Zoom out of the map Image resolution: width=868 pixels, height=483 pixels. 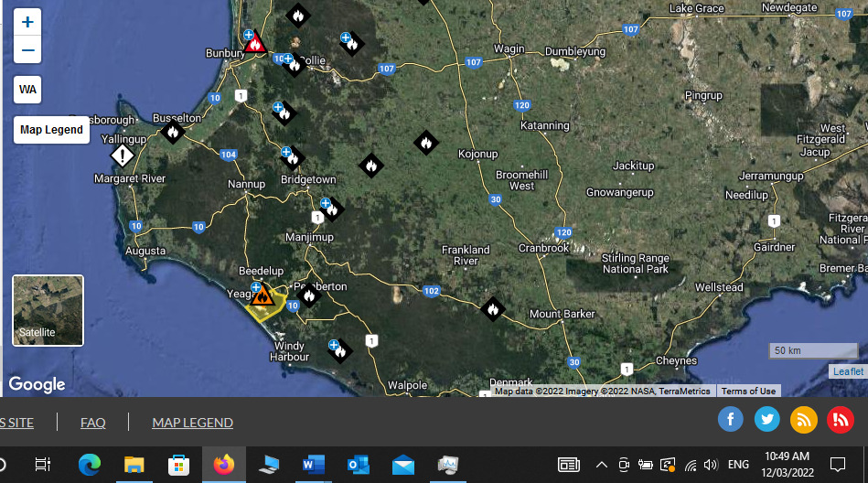(x=28, y=50)
